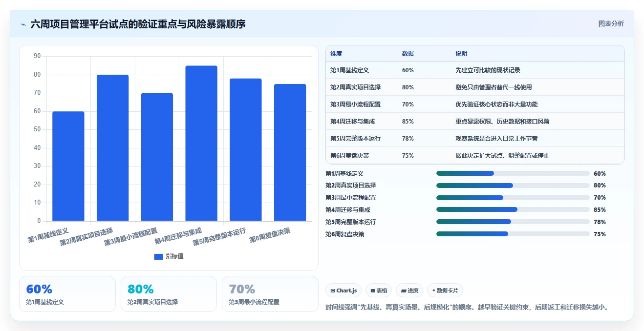Click the dashboard title about 六周项目管理平台试点
This screenshot has height=331, width=644.
tap(138, 24)
